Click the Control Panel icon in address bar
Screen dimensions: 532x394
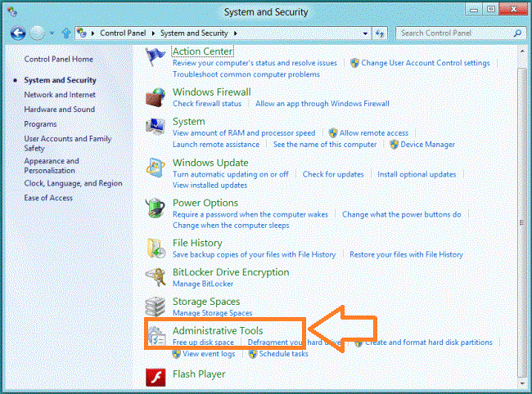tap(81, 33)
